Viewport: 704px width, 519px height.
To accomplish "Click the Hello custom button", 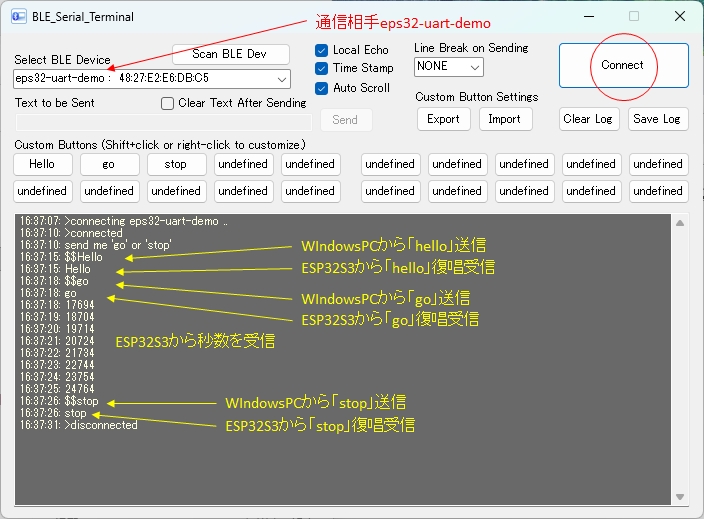I will pyautogui.click(x=42, y=164).
